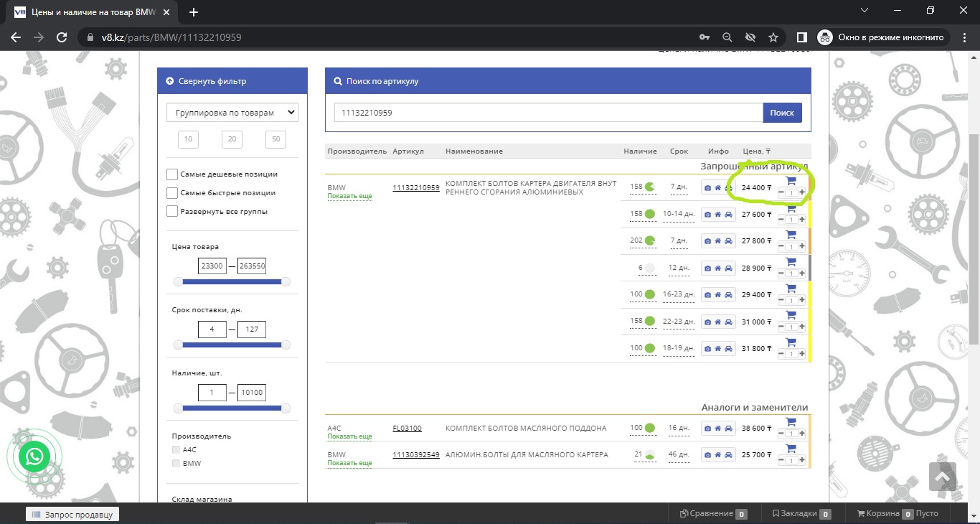
Task: Click the browser address bar
Action: pyautogui.click(x=387, y=37)
